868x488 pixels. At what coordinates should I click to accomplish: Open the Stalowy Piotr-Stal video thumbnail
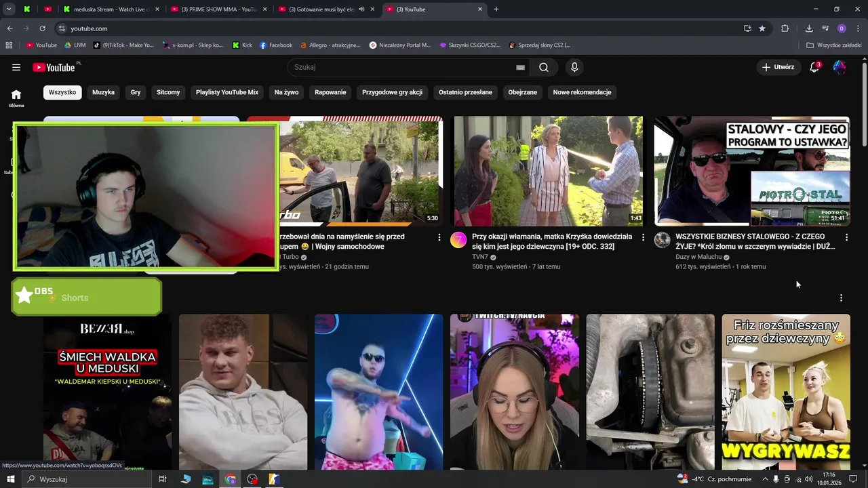coord(751,171)
